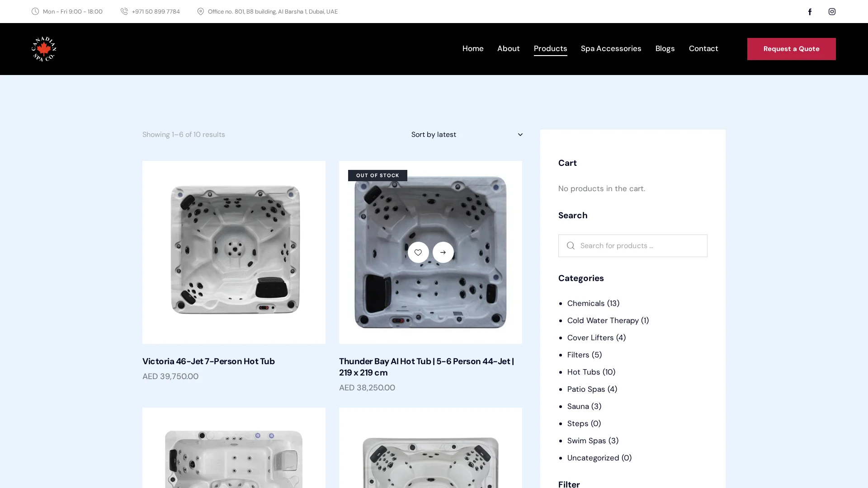This screenshot has height=488, width=868.
Task: Open the About menu item
Action: (509, 48)
